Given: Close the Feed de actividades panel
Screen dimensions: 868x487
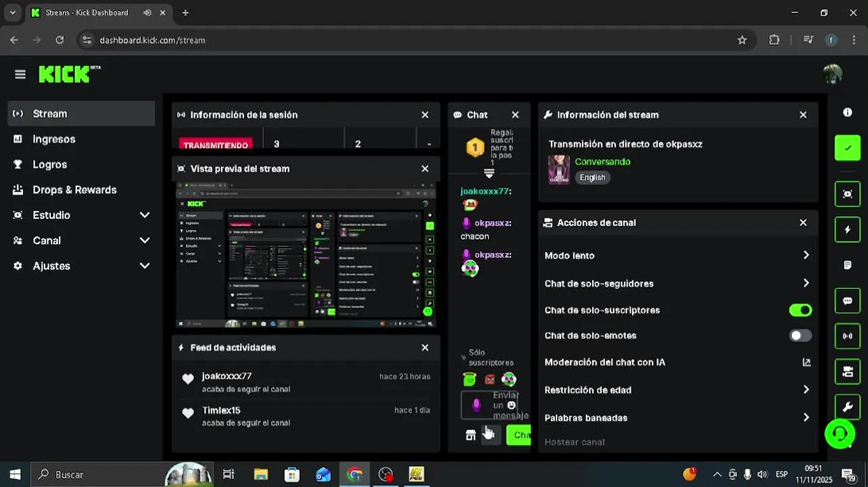Looking at the screenshot, I should click(x=425, y=348).
